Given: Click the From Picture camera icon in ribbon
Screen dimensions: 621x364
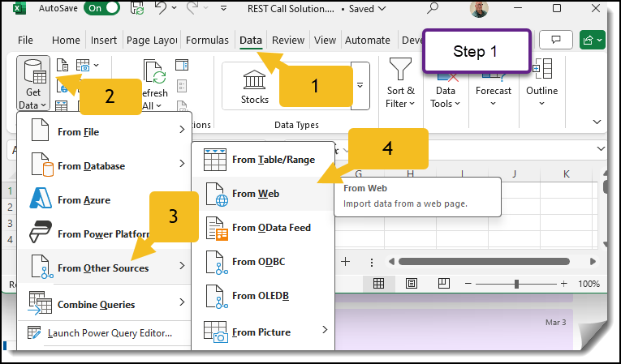Looking at the screenshot, I should pos(84,66).
